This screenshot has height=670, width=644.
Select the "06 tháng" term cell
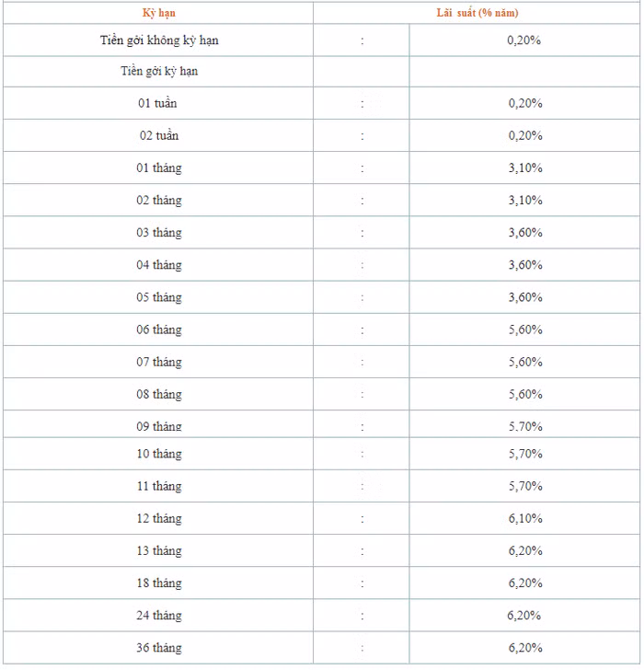coord(159,329)
